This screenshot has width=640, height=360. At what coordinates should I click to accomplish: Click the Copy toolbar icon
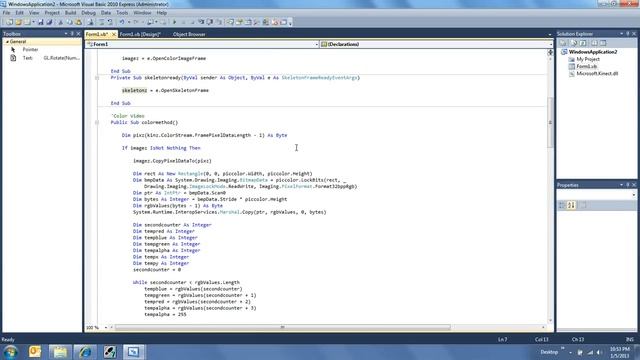click(x=69, y=22)
